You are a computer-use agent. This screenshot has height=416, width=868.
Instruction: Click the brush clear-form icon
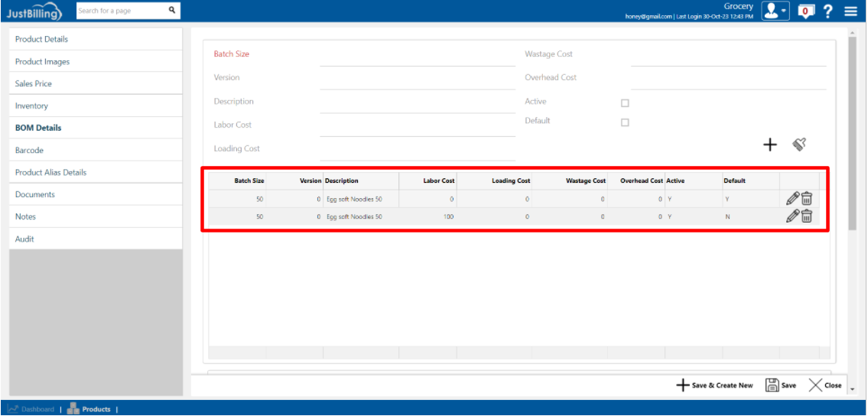click(x=799, y=144)
